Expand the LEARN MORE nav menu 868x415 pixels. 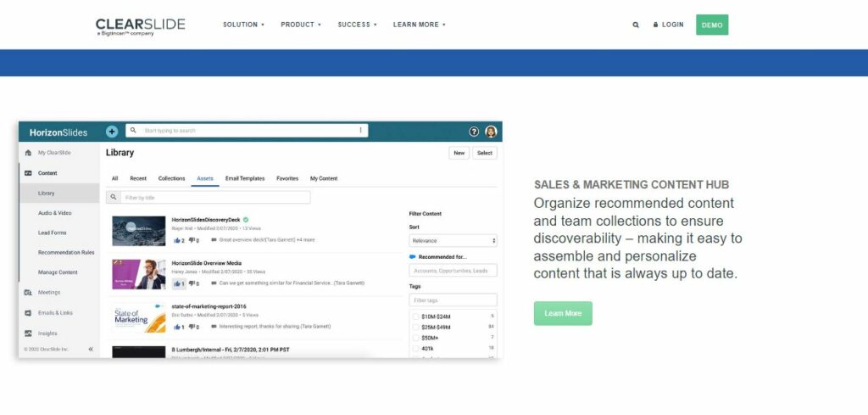click(419, 25)
